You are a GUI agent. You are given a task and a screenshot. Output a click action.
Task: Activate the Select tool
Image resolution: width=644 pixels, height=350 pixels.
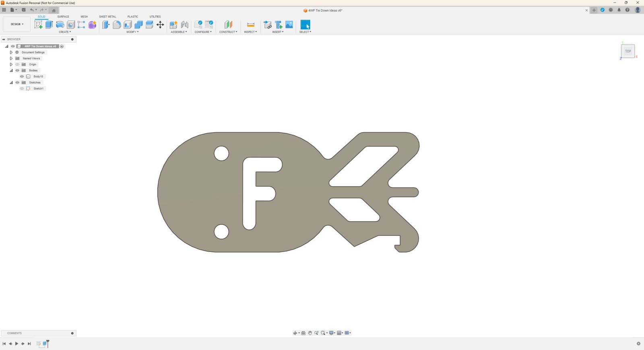click(305, 25)
